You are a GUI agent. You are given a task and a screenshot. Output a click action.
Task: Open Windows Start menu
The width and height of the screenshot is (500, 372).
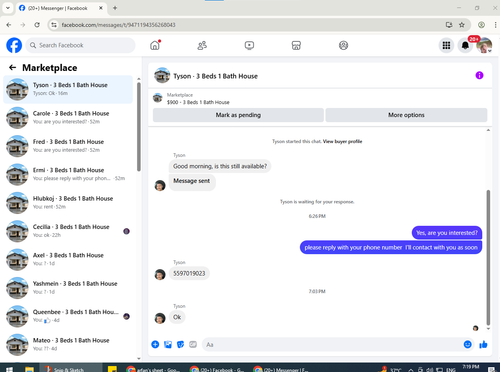pyautogui.click(x=9, y=369)
